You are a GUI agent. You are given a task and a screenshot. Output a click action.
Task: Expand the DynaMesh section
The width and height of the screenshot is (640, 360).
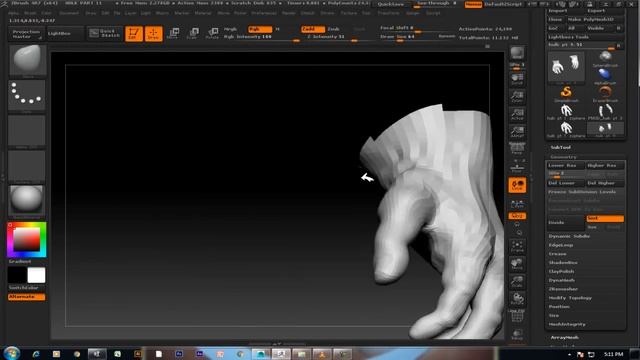pos(562,280)
